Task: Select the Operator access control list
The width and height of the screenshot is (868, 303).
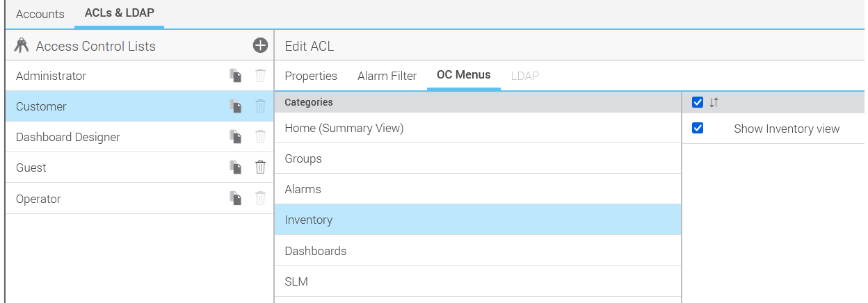Action: click(38, 199)
